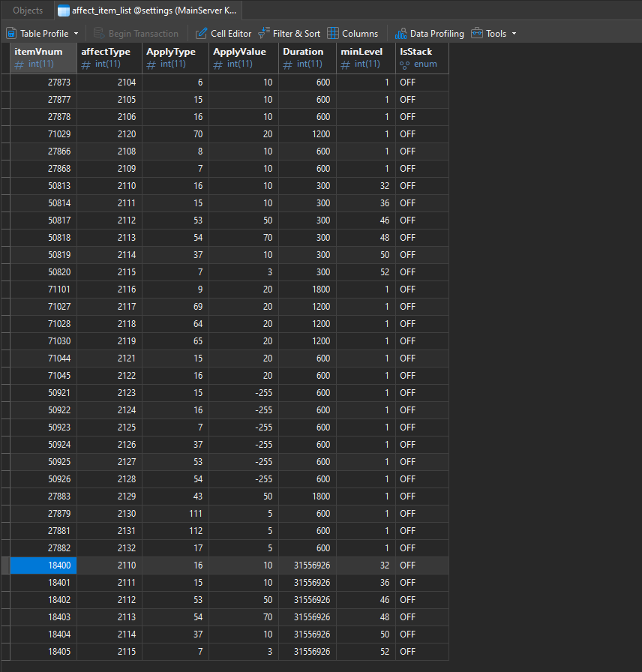Screen dimensions: 642x672
Task: Select ApplyValue cell in row 50818
Action: (244, 238)
